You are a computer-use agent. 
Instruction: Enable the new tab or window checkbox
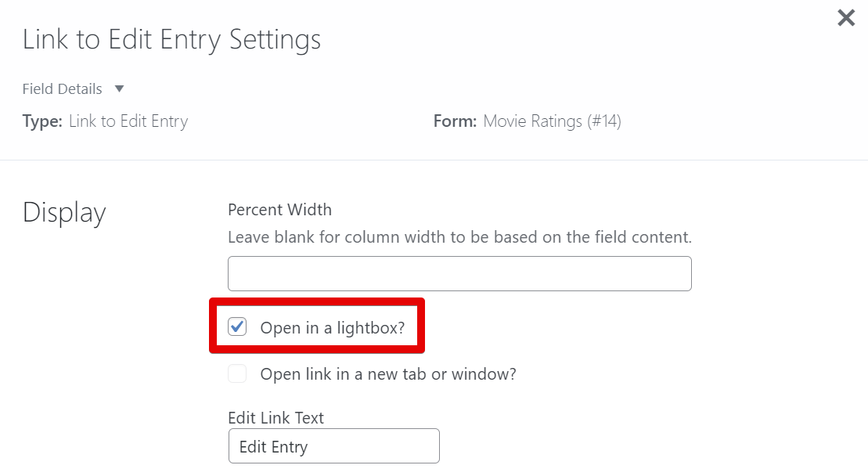237,373
